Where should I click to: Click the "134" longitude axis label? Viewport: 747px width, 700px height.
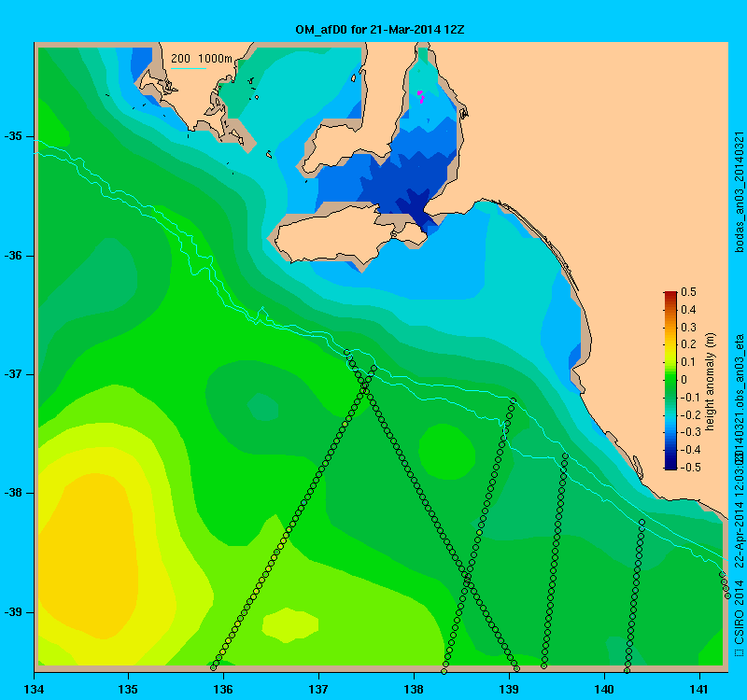click(34, 689)
